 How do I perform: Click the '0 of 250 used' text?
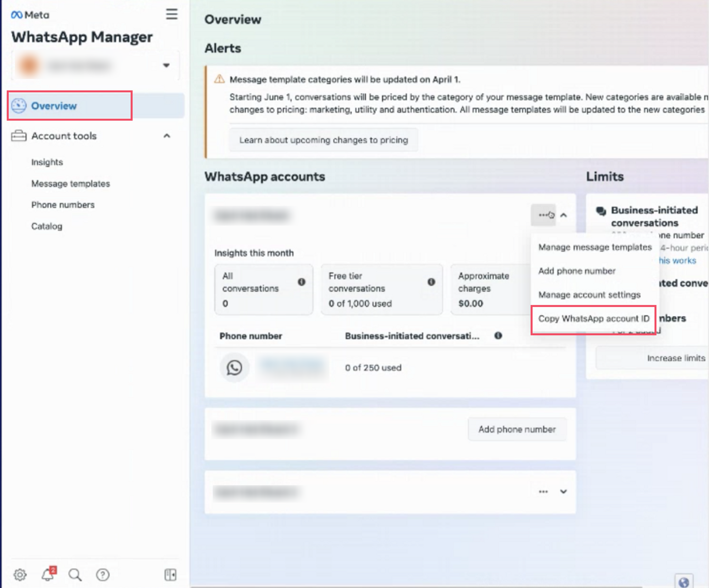click(x=373, y=368)
